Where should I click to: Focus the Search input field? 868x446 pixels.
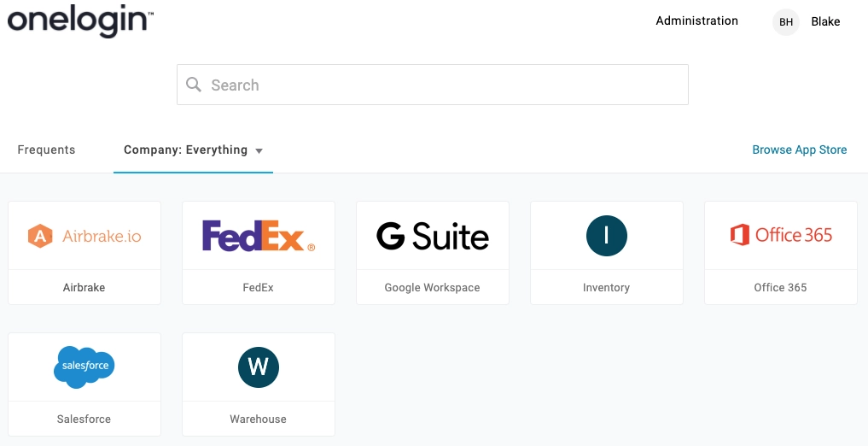[x=433, y=85]
